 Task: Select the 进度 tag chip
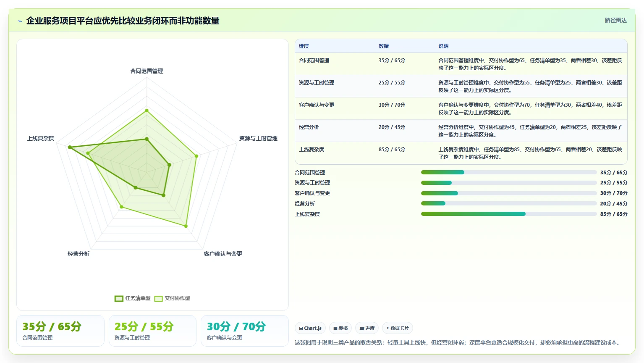[367, 328]
